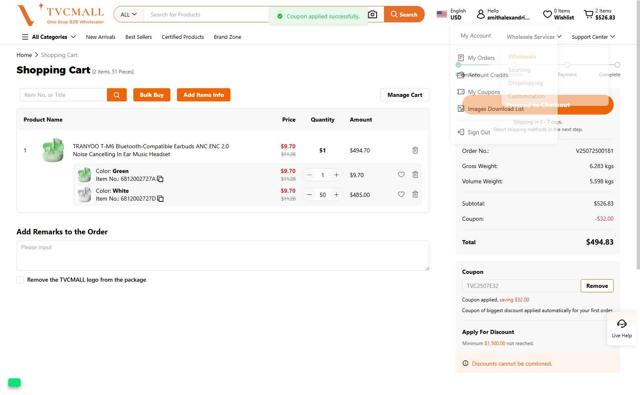Delete White variant from cart
Image resolution: width=640 pixels, height=395 pixels.
pos(415,194)
